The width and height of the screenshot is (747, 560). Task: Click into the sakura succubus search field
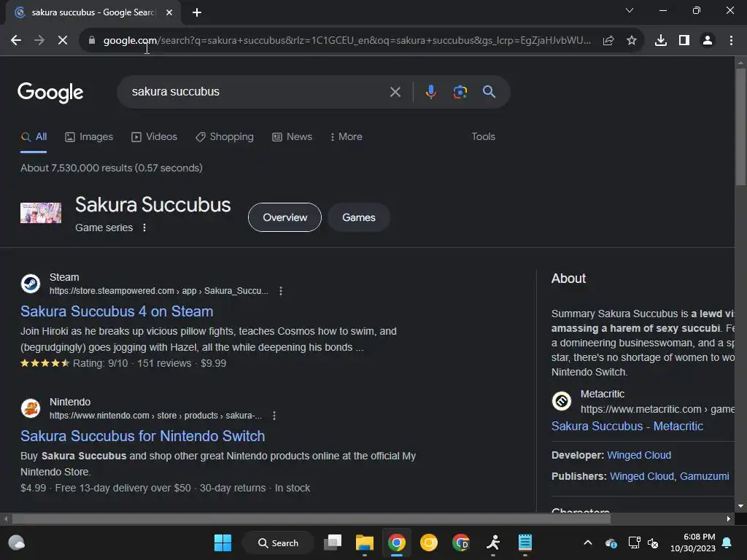tap(258, 92)
